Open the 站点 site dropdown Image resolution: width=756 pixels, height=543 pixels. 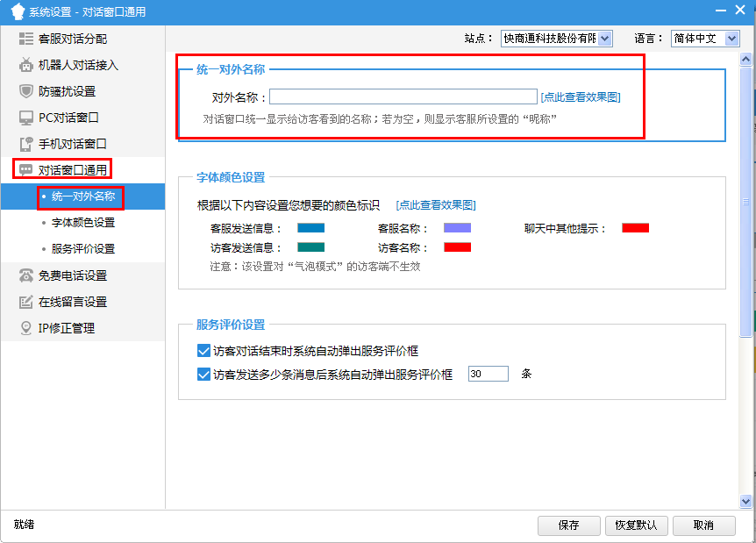pos(604,39)
